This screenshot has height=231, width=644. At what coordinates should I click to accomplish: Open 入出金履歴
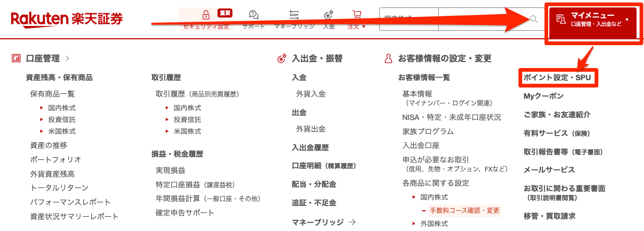pos(311,148)
